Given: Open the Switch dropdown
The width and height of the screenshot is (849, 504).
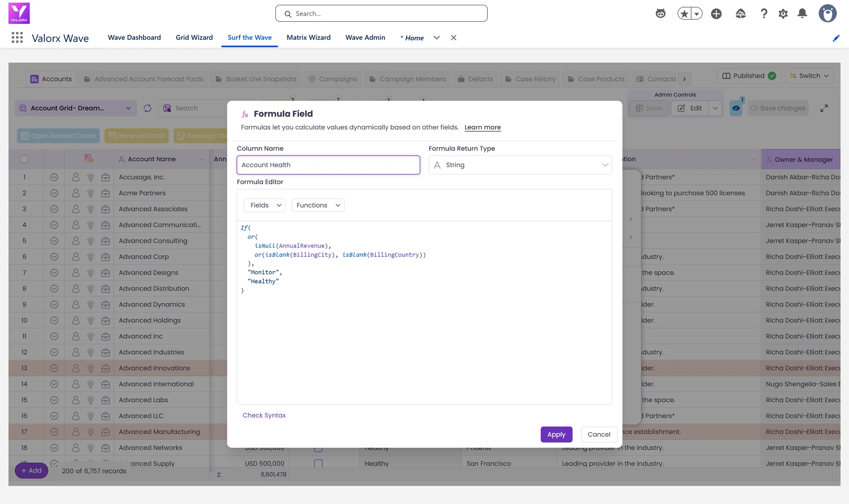Looking at the screenshot, I should [x=809, y=76].
